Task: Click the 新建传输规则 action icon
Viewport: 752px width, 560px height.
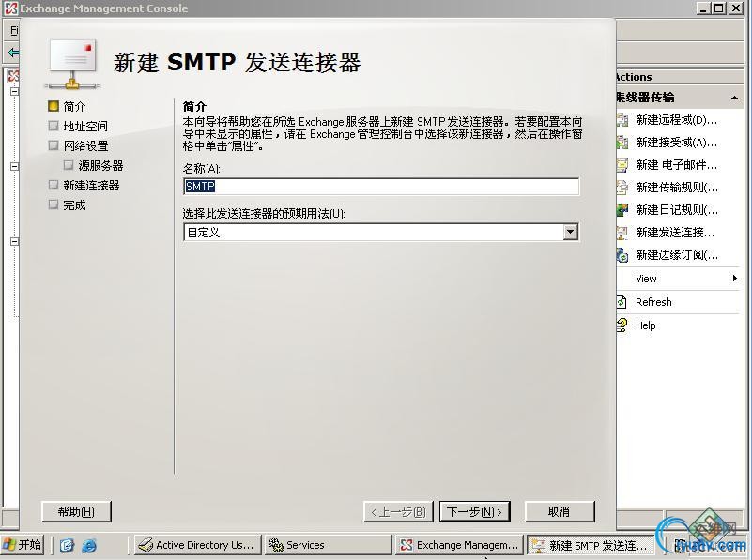Action: (x=622, y=188)
